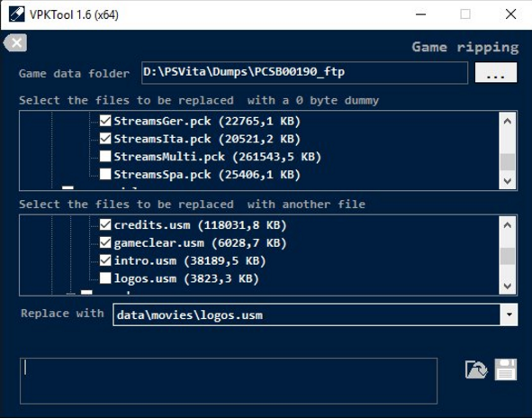Open the Replace with dropdown arrow
This screenshot has height=419, width=532.
pos(509,314)
